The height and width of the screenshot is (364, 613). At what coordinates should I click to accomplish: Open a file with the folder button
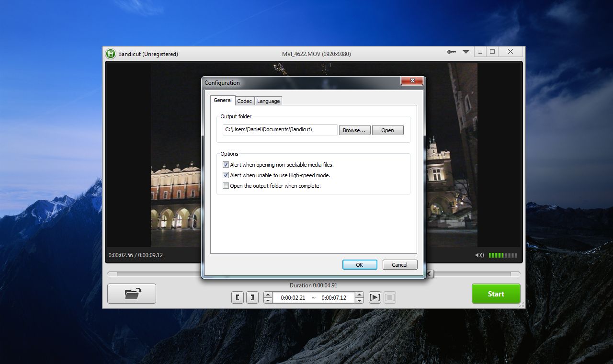point(132,294)
